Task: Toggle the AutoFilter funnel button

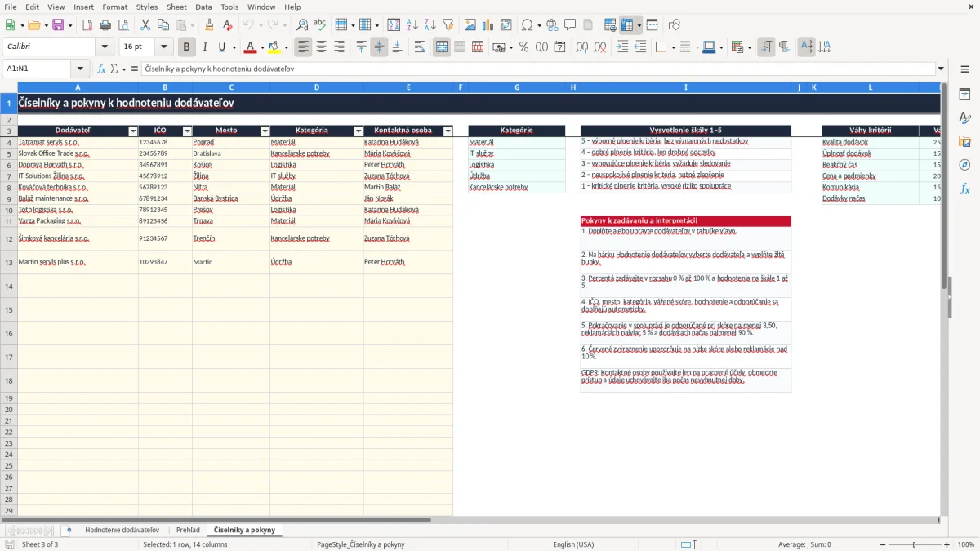Action: (x=448, y=25)
